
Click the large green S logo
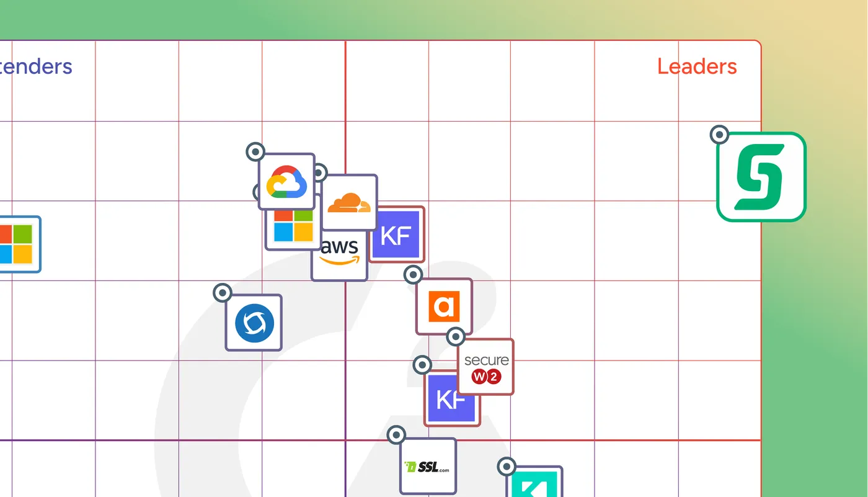761,177
